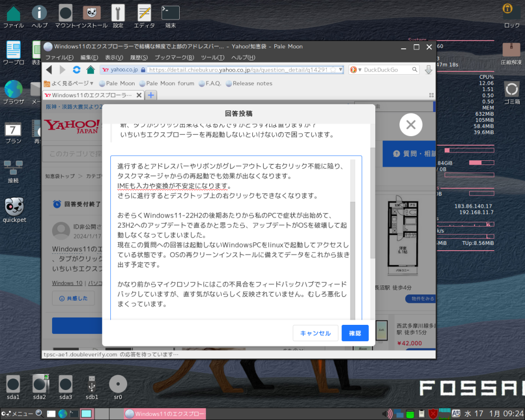Open a new tab with the plus icon
This screenshot has height=420, width=525.
pyautogui.click(x=150, y=95)
